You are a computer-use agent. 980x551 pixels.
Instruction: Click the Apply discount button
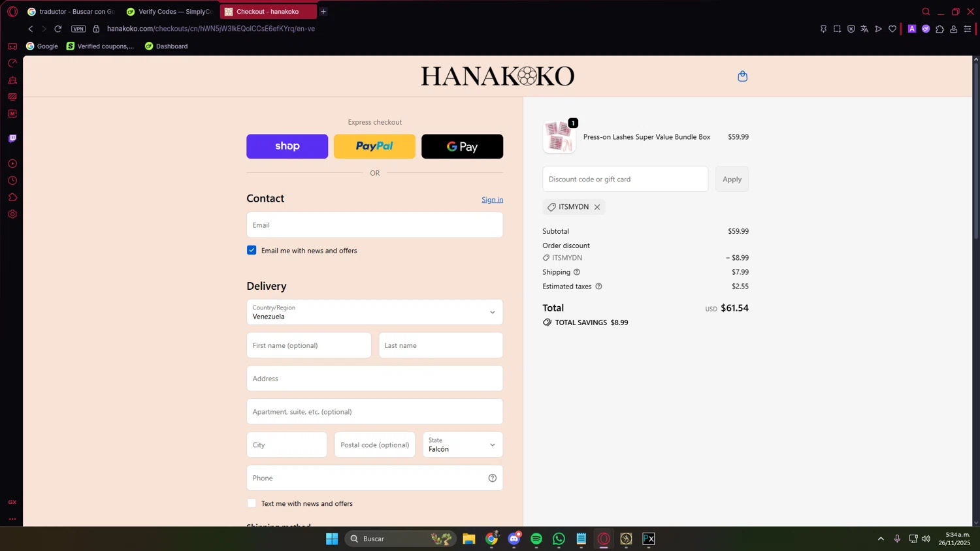(732, 179)
